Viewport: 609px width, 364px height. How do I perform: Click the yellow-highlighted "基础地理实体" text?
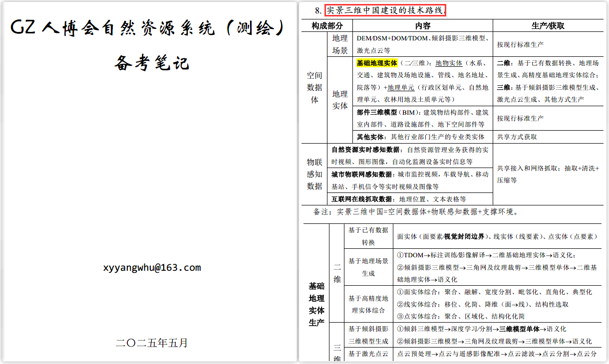[x=377, y=63]
